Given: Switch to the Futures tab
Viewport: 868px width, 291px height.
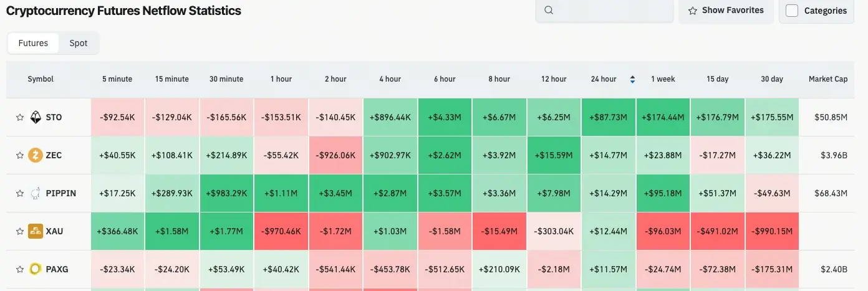Looking at the screenshot, I should [x=33, y=43].
